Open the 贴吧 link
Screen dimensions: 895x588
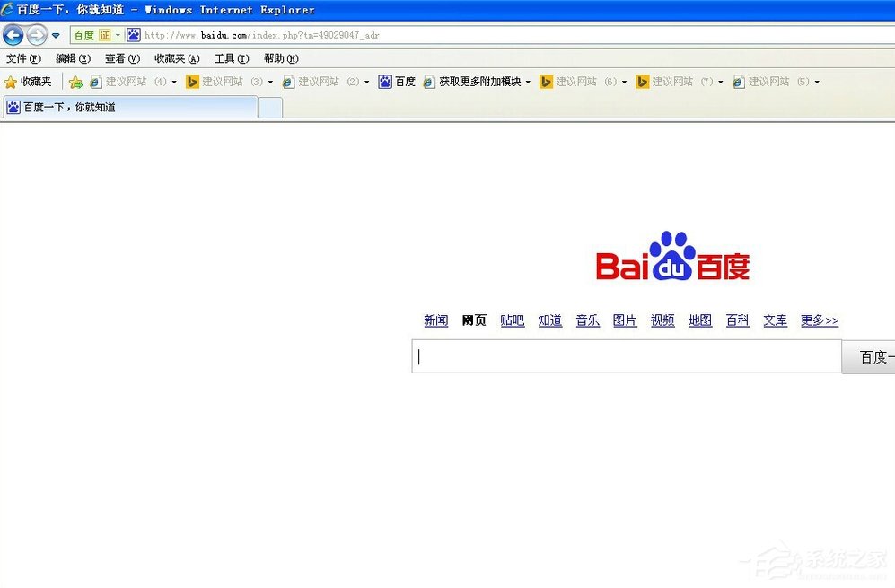tap(512, 320)
